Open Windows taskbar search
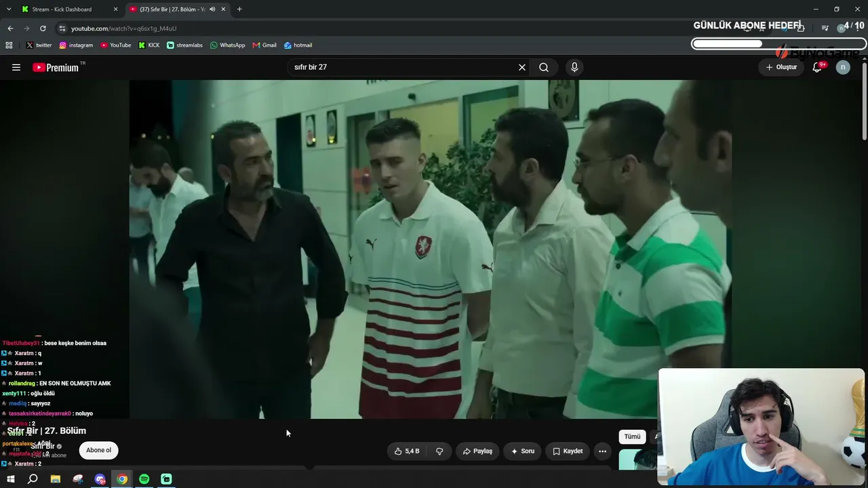This screenshot has width=868, height=488. point(33,479)
